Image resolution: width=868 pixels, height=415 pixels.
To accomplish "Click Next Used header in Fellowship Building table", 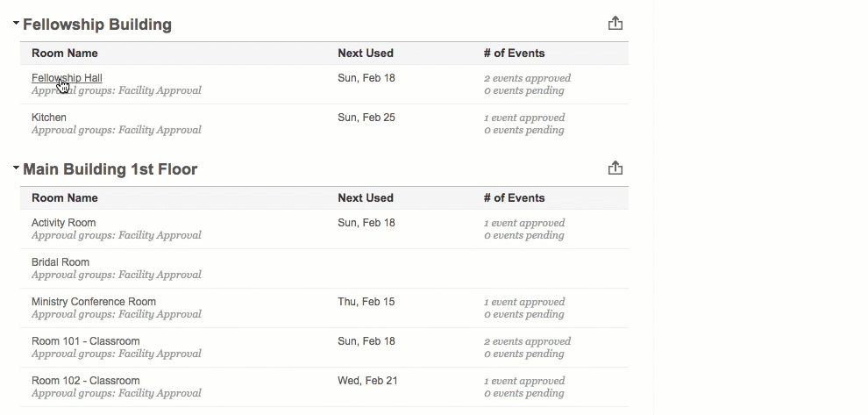I will coord(366,54).
